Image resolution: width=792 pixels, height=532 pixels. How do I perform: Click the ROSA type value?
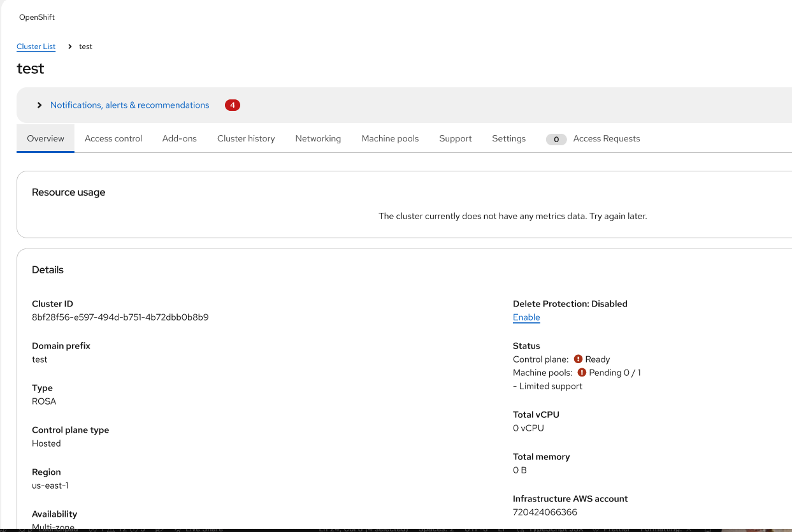pos(44,401)
